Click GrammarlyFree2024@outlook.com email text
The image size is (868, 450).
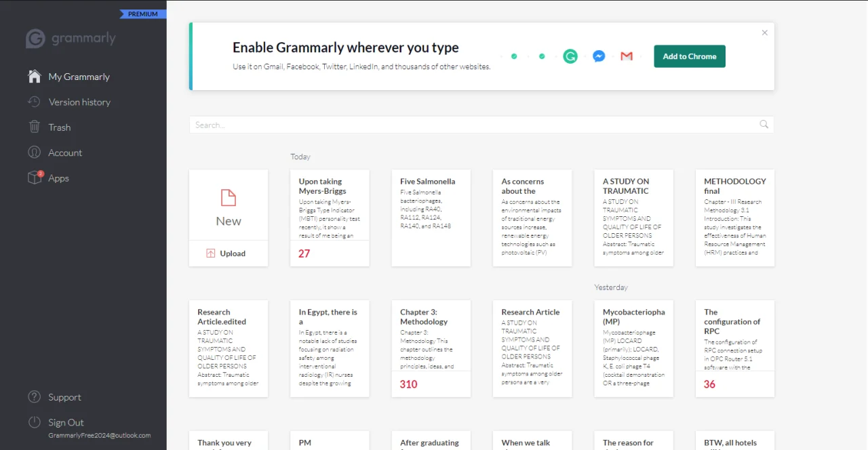coord(100,436)
